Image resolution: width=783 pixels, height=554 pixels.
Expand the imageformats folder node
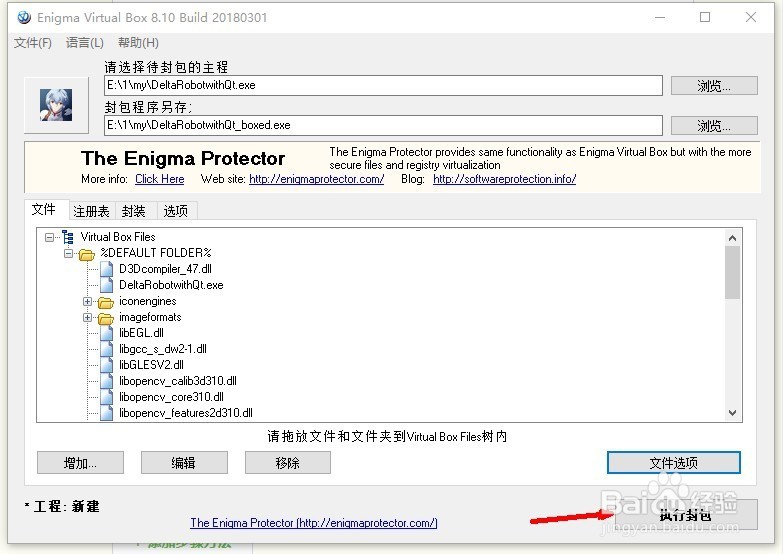click(x=87, y=317)
